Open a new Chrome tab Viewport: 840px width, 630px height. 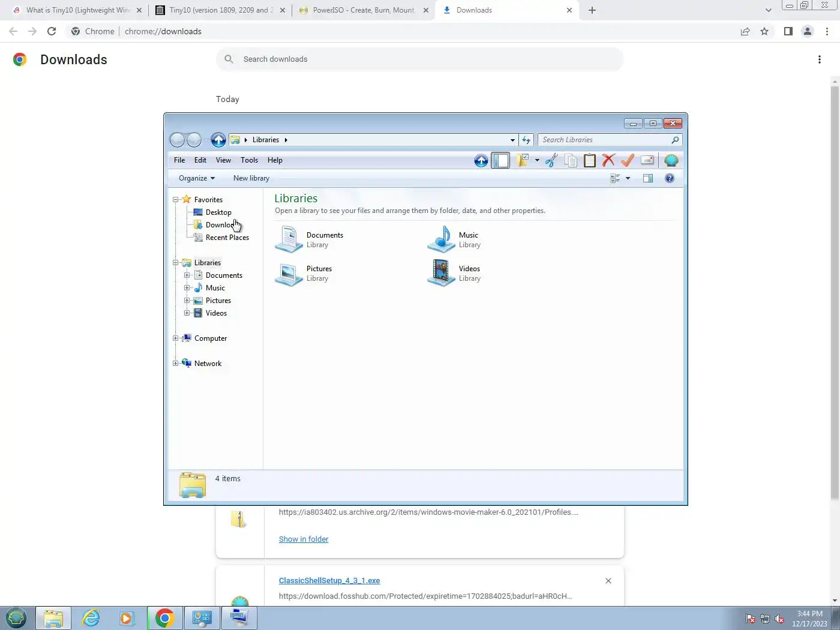tap(592, 10)
